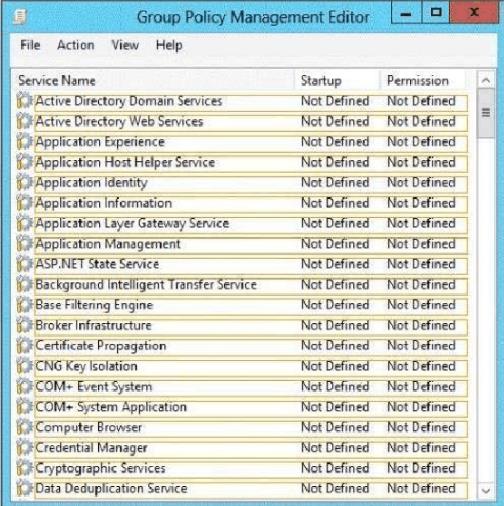Open the File menu

[30, 45]
